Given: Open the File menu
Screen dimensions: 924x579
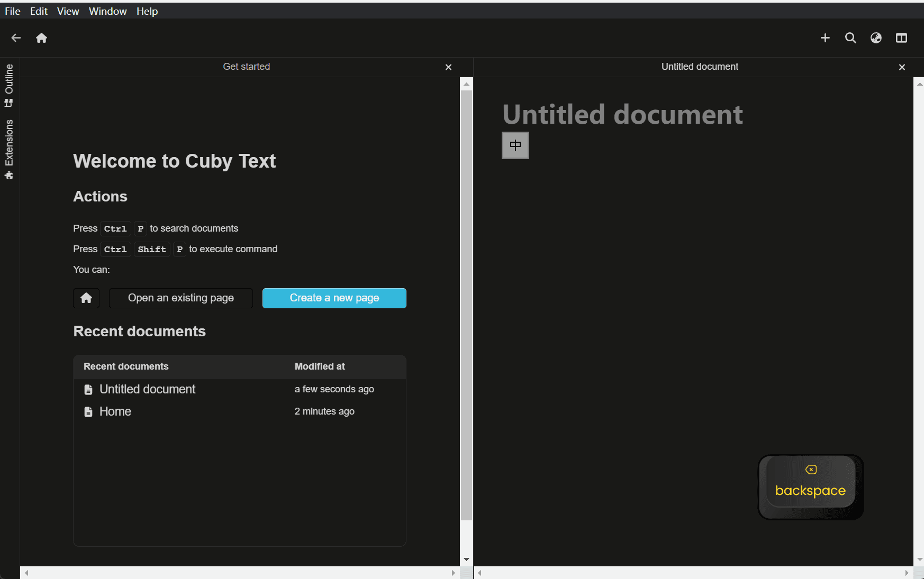Looking at the screenshot, I should click(13, 11).
